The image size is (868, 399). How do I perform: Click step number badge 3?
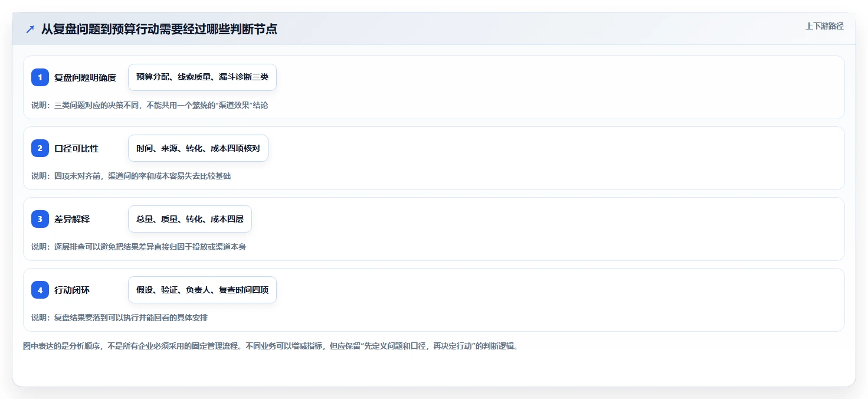pos(40,219)
